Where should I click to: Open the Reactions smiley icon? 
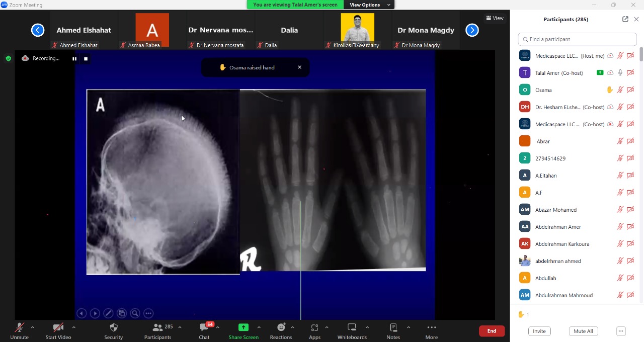coord(281,328)
